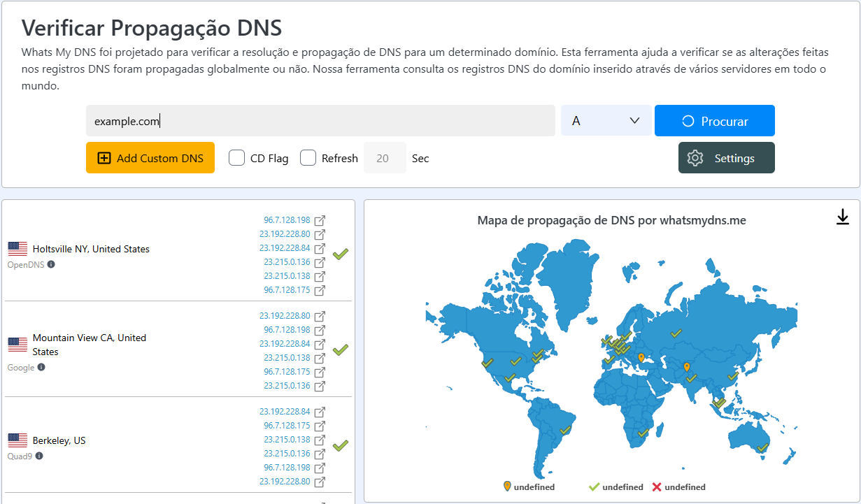
Task: Open the Settings button
Action: coord(727,158)
